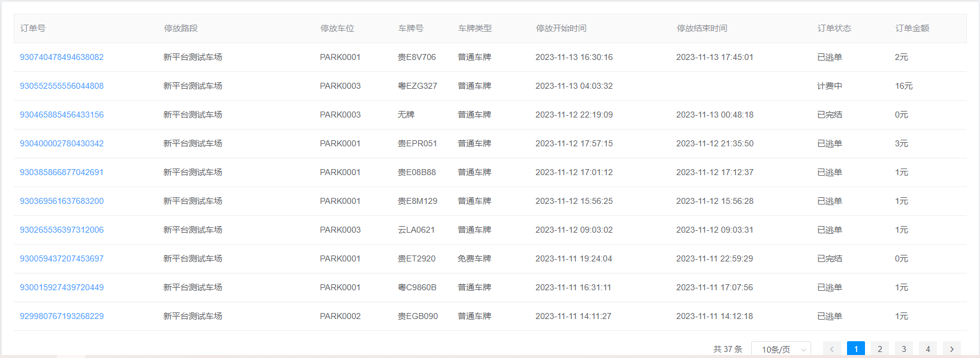Open order 930059437207453697
This screenshot has height=358, width=980.
pyautogui.click(x=62, y=258)
